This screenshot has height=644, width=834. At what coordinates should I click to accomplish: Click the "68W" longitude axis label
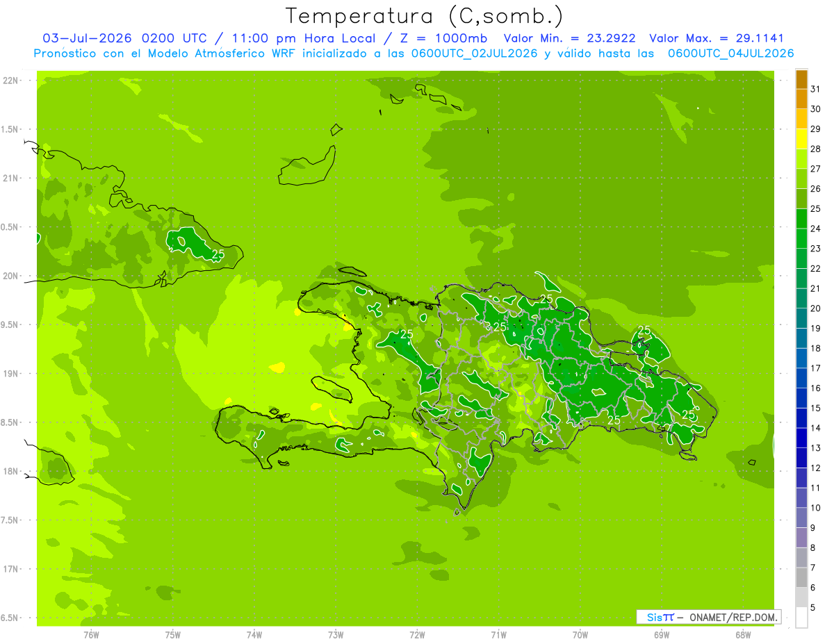tap(743, 635)
